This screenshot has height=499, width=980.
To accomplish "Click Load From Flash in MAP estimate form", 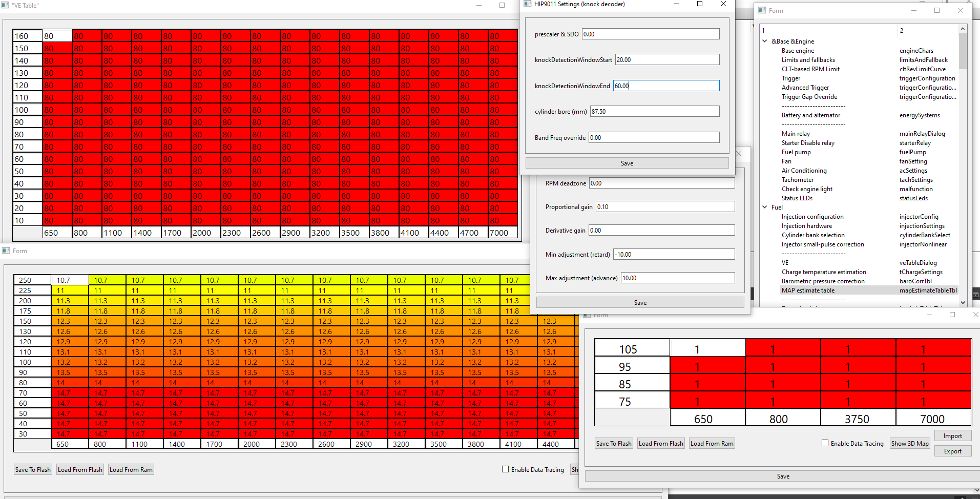I will (661, 444).
